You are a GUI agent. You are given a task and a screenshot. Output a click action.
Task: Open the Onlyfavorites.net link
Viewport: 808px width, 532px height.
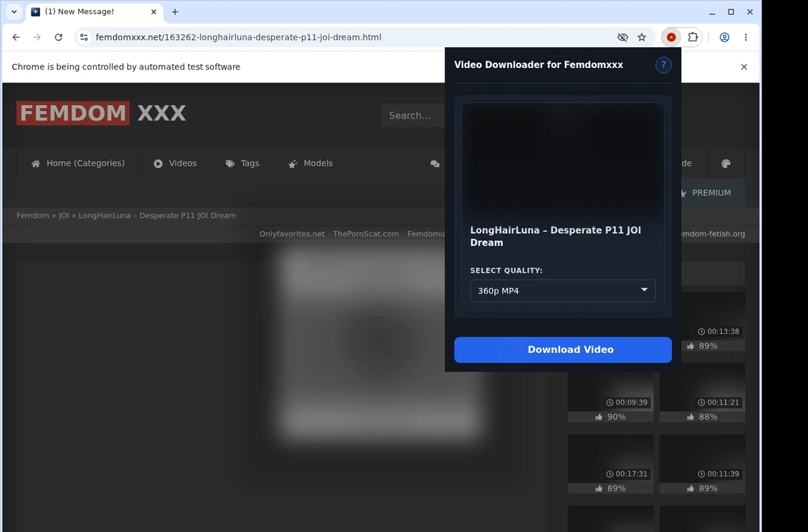[x=292, y=234]
